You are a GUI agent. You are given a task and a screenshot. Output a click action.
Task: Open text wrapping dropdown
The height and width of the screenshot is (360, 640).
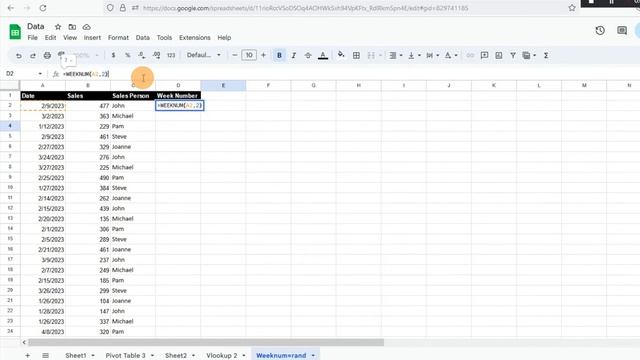432,56
